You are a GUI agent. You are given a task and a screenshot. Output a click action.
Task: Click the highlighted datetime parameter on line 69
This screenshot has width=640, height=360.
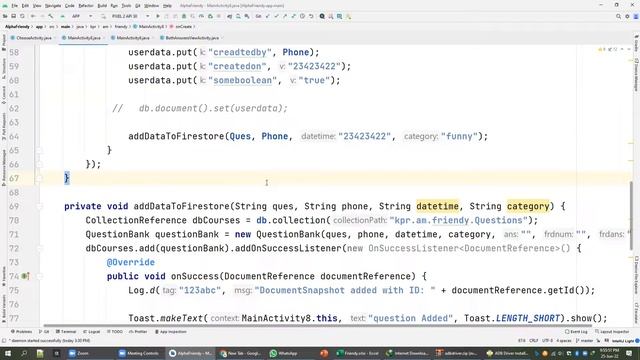[438, 206]
